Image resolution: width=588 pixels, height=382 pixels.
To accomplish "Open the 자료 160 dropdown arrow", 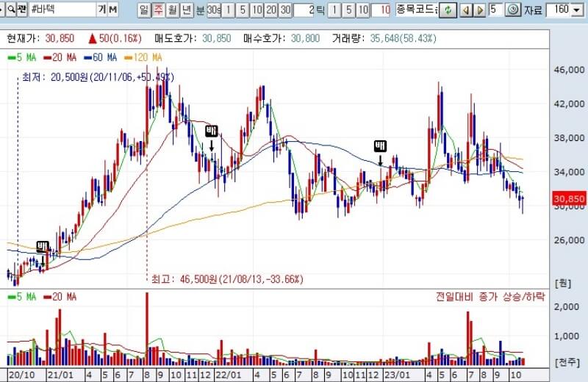I will pyautogui.click(x=577, y=10).
